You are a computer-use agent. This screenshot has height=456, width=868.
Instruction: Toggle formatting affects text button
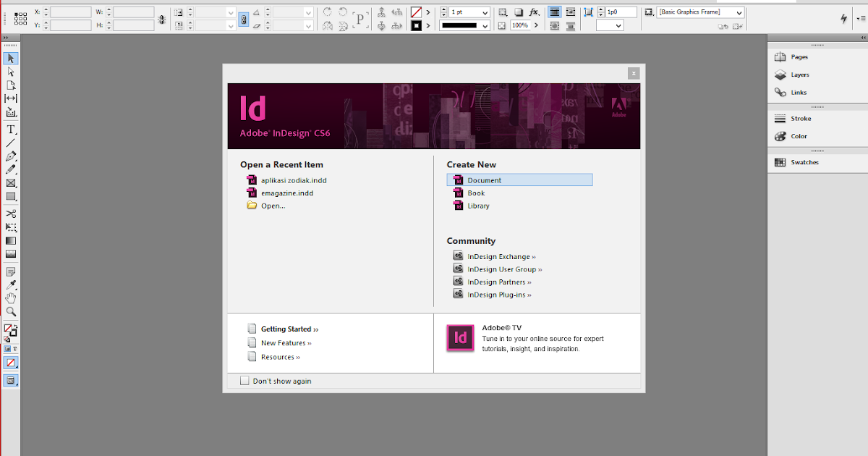tap(15, 349)
